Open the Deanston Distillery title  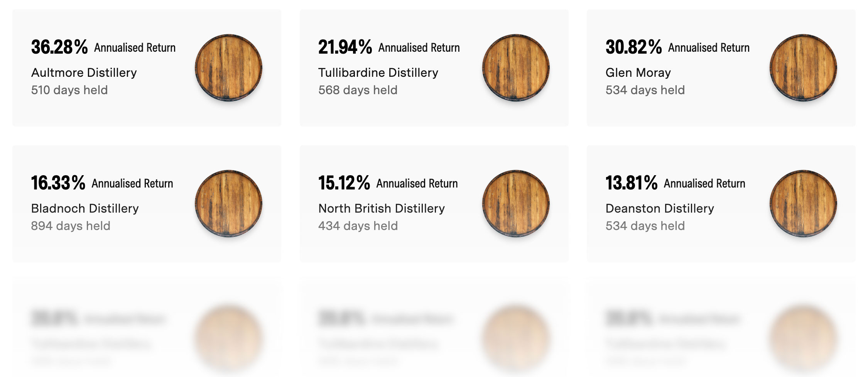(x=660, y=208)
